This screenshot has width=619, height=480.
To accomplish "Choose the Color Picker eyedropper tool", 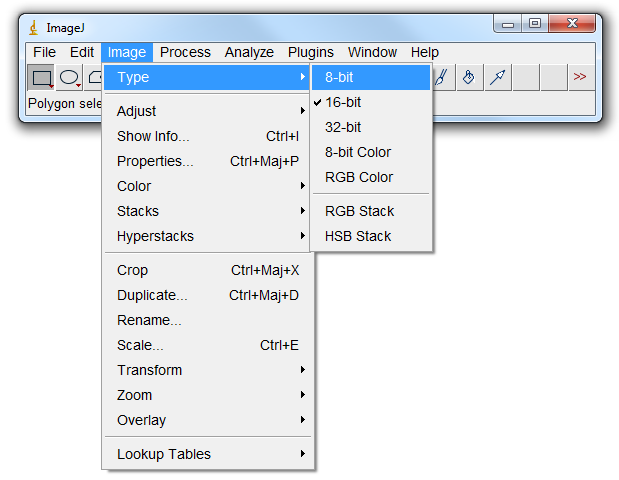I will tap(497, 77).
